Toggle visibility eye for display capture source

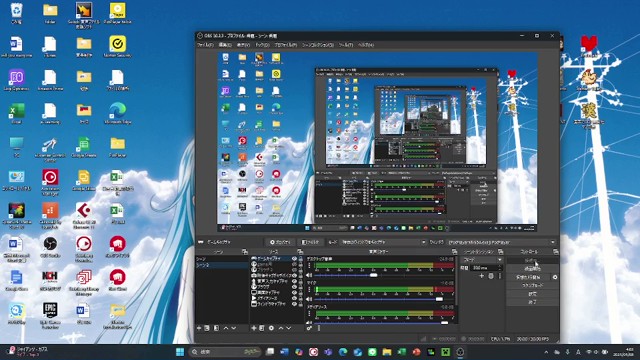point(294,293)
